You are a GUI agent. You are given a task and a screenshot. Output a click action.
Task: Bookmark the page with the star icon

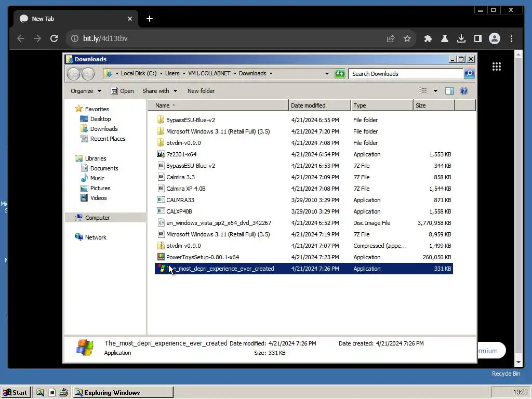pyautogui.click(x=407, y=38)
